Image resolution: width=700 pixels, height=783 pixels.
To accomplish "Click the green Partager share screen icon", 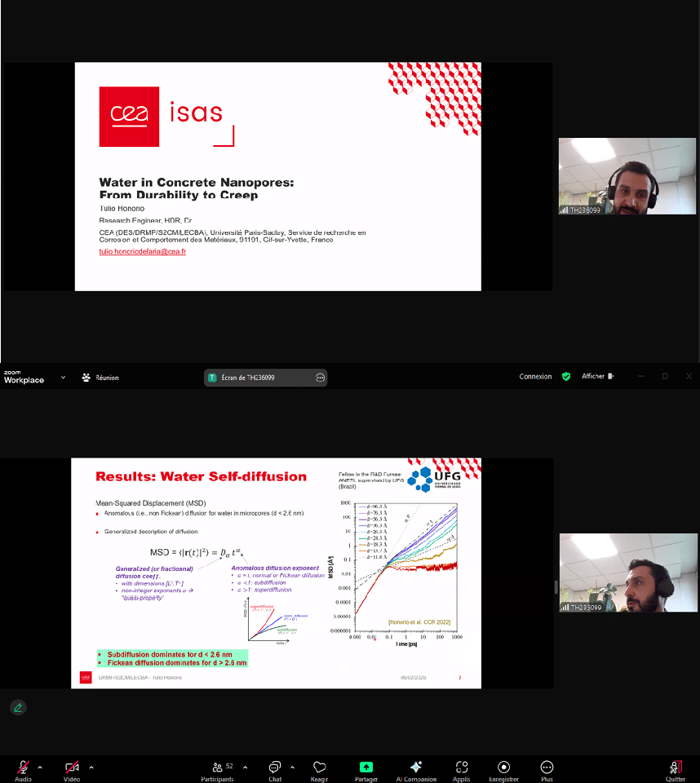I will pyautogui.click(x=366, y=767).
